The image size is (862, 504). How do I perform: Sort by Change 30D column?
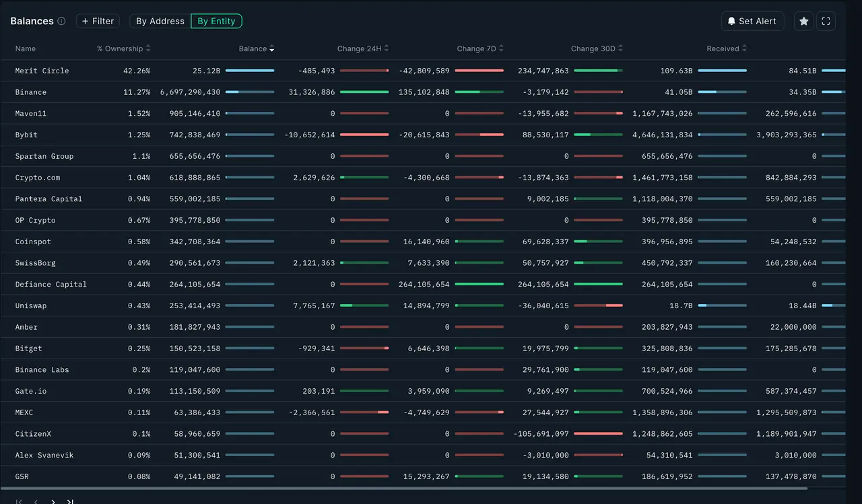[x=597, y=48]
